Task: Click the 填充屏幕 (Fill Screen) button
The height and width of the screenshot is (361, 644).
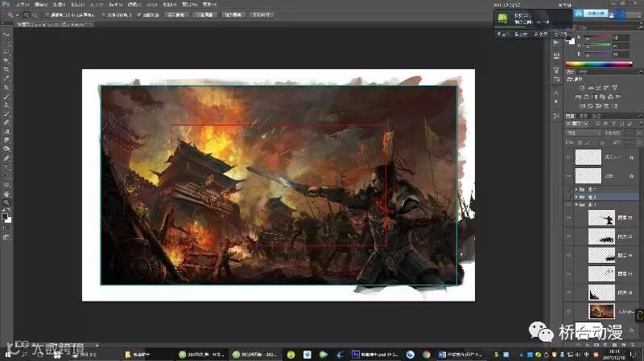Action: (233, 15)
